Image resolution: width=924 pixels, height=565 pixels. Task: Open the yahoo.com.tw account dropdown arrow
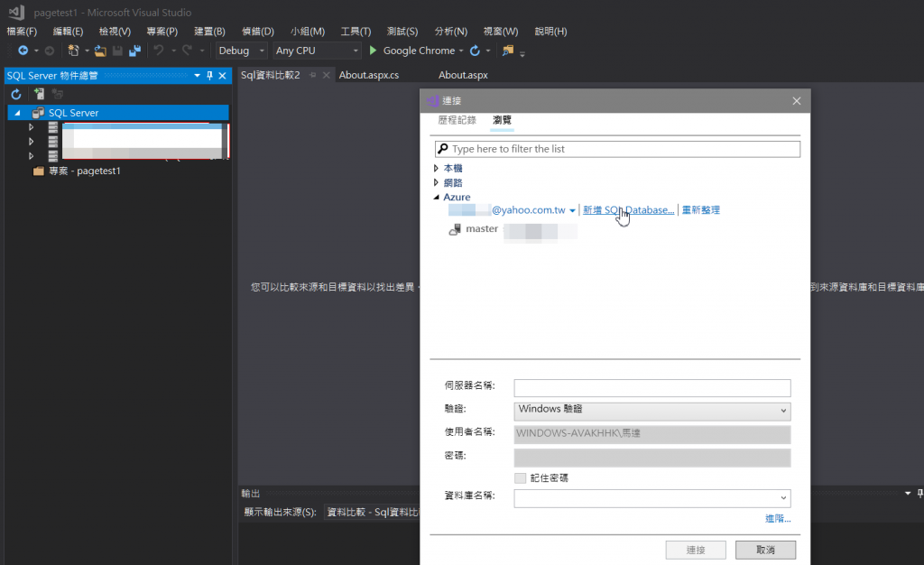(572, 211)
